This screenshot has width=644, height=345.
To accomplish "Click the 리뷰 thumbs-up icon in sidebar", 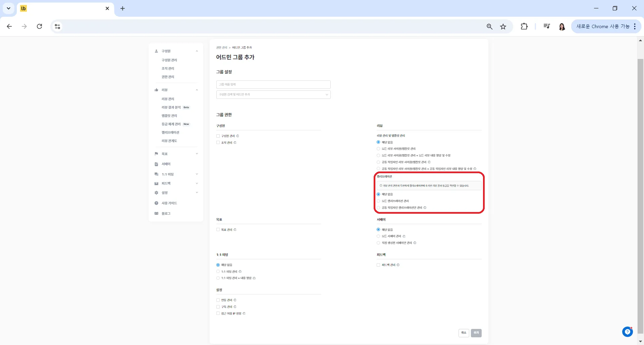I will click(x=156, y=90).
